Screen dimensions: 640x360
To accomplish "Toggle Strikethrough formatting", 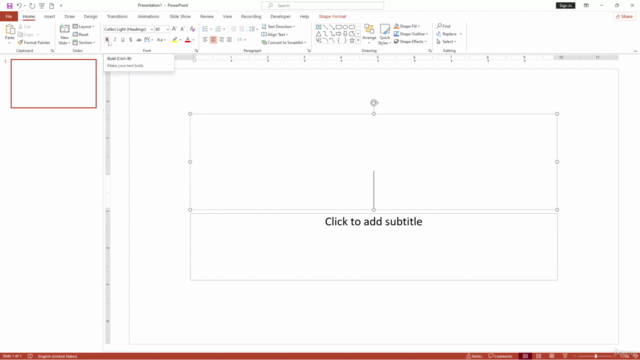I will 139,40.
